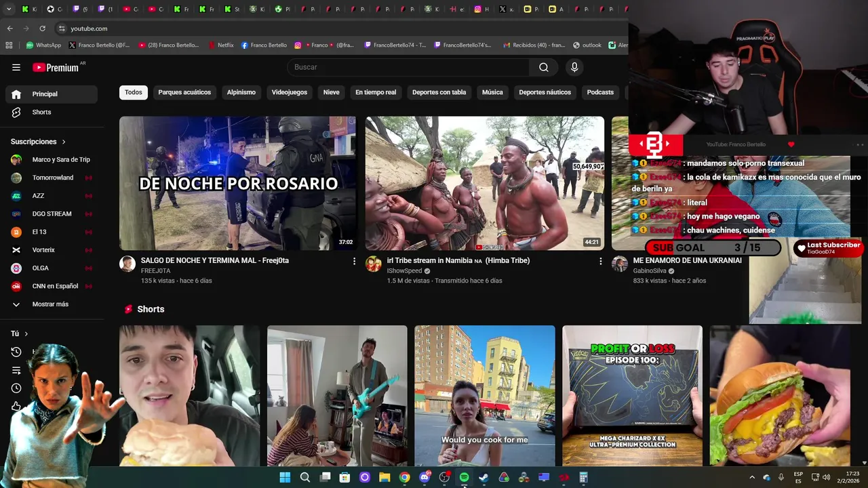Click the YouTube Premium logo

pyautogui.click(x=56, y=67)
